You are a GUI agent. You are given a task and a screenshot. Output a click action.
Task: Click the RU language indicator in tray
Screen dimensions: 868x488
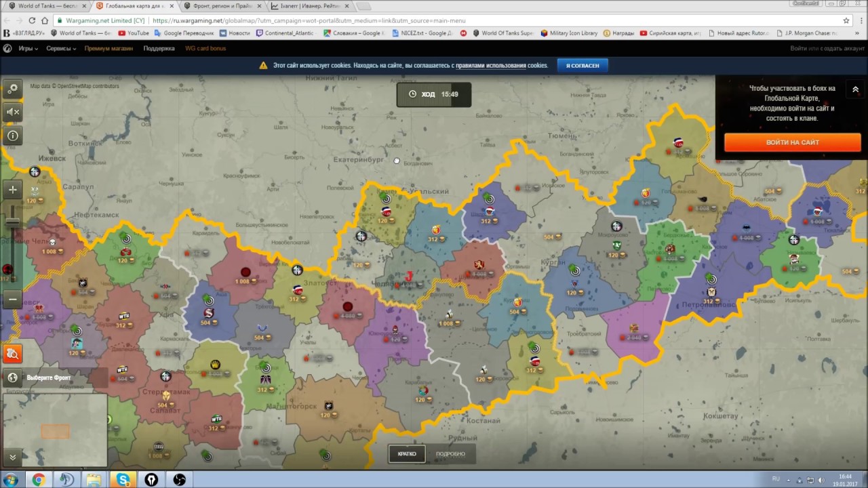click(776, 479)
